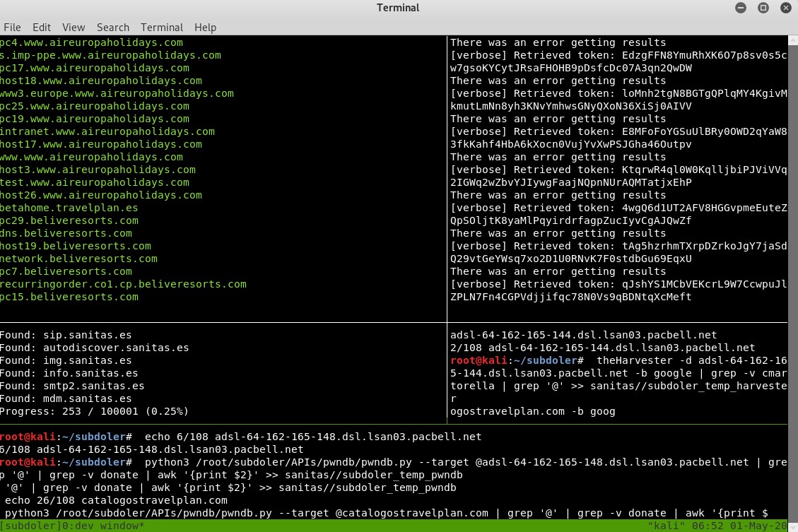Select line pc19.www.aireuropaholidays.com
The height and width of the screenshot is (532, 798).
pyautogui.click(x=95, y=119)
